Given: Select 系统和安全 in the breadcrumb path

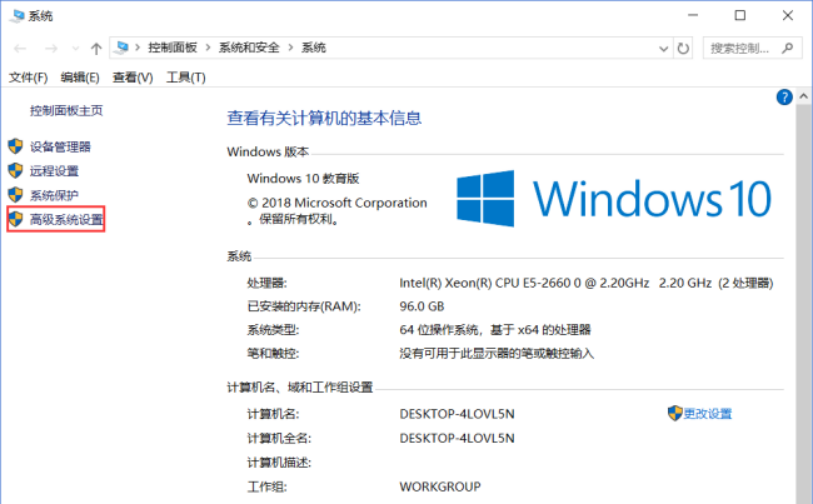Looking at the screenshot, I should [249, 48].
